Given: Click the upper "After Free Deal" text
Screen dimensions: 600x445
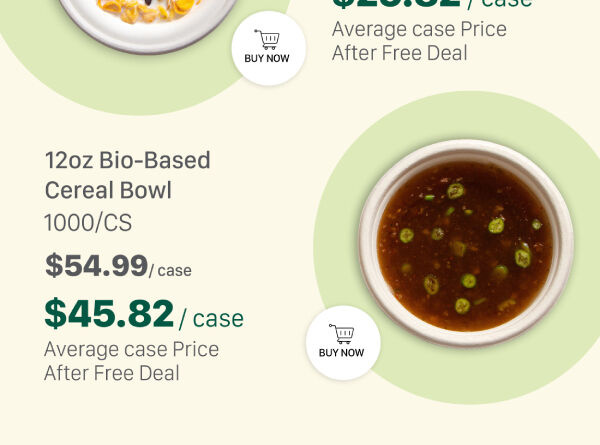Looking at the screenshot, I should point(399,53).
